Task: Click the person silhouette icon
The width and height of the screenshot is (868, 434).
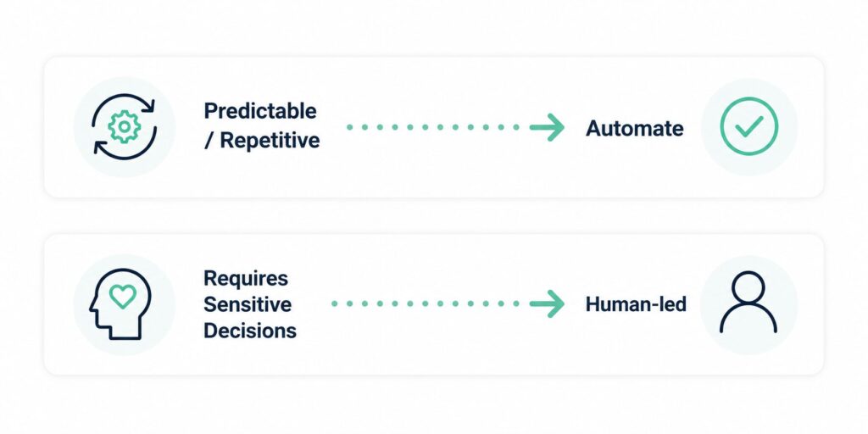Action: point(748,303)
